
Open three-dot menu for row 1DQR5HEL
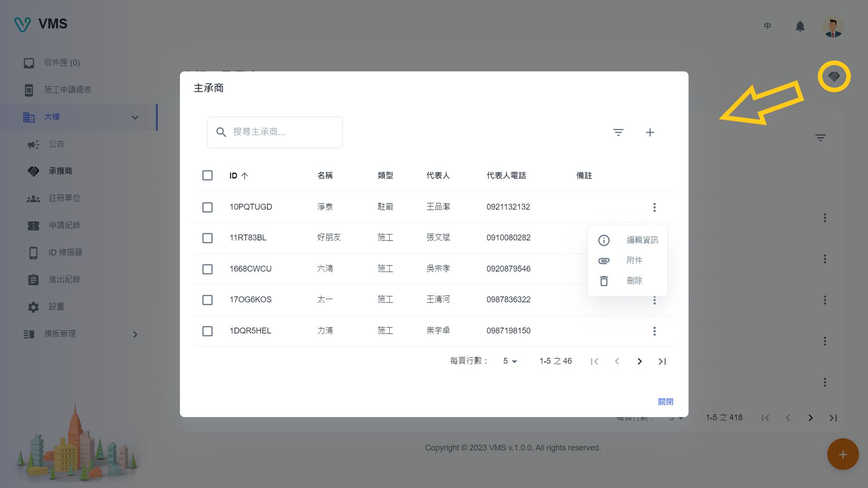pyautogui.click(x=654, y=331)
